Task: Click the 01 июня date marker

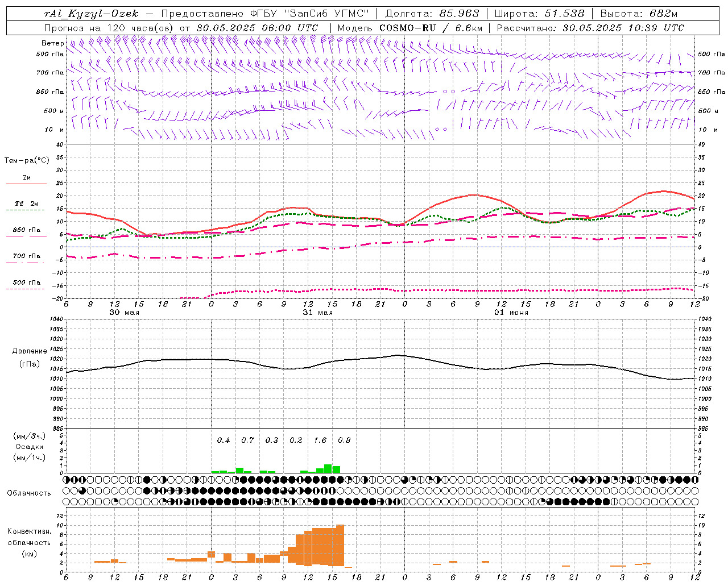Action: [x=511, y=313]
